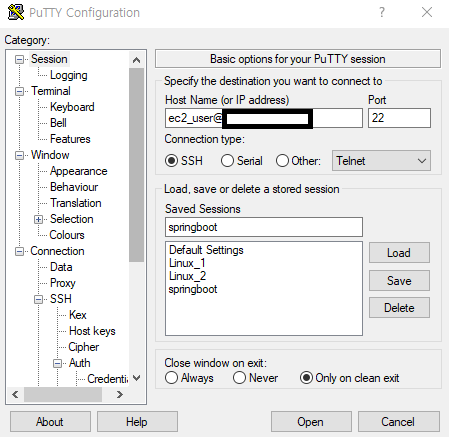Click the Saved Sessions name field

[264, 227]
